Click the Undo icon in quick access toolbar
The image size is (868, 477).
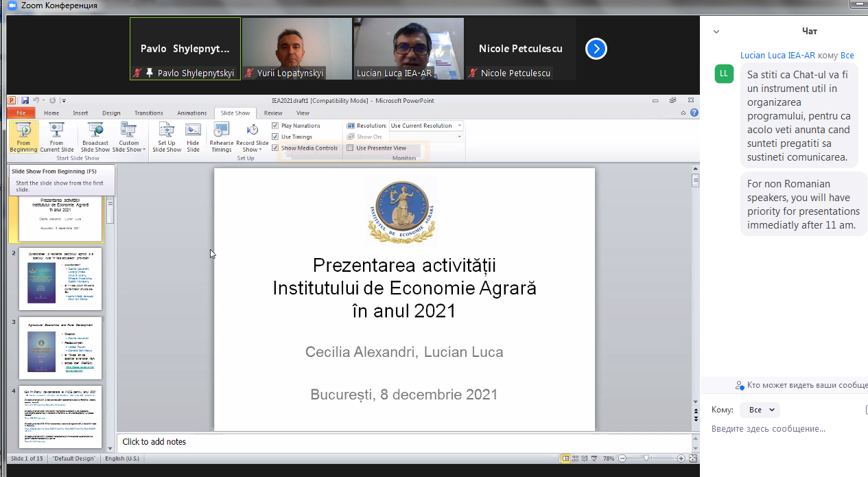36,101
